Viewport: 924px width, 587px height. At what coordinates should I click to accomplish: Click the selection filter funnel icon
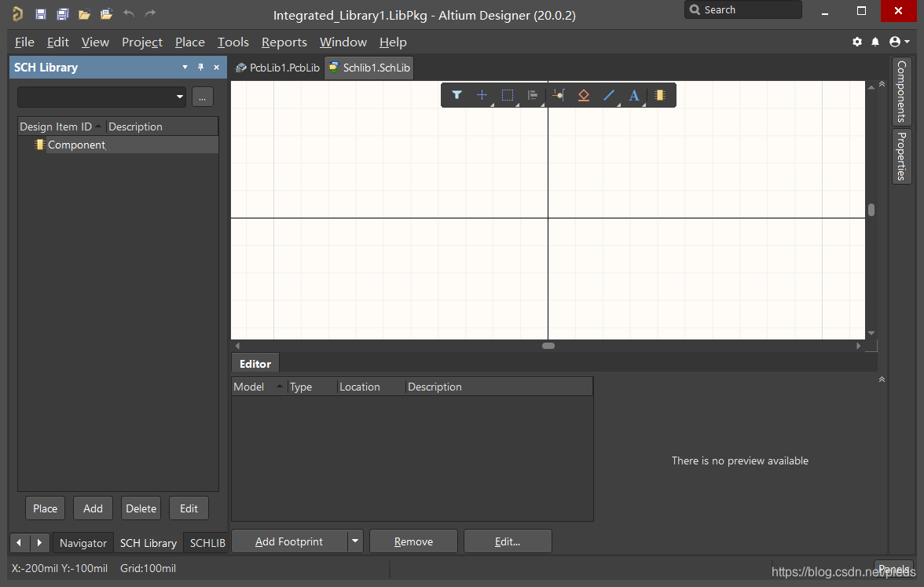[456, 95]
